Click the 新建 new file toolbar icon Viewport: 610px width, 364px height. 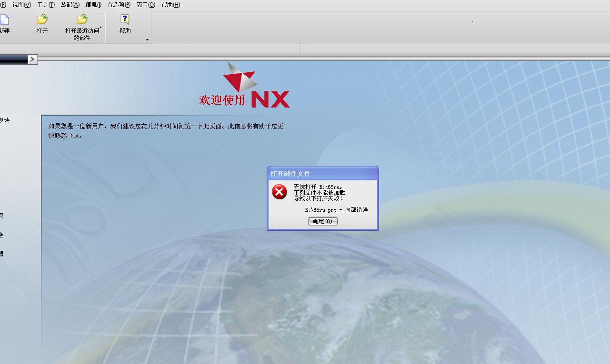(x=4, y=20)
